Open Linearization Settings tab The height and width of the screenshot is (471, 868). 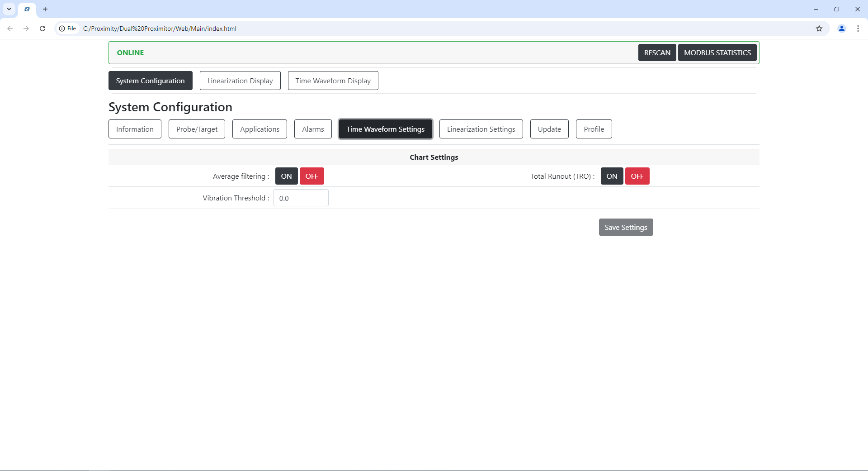[481, 129]
